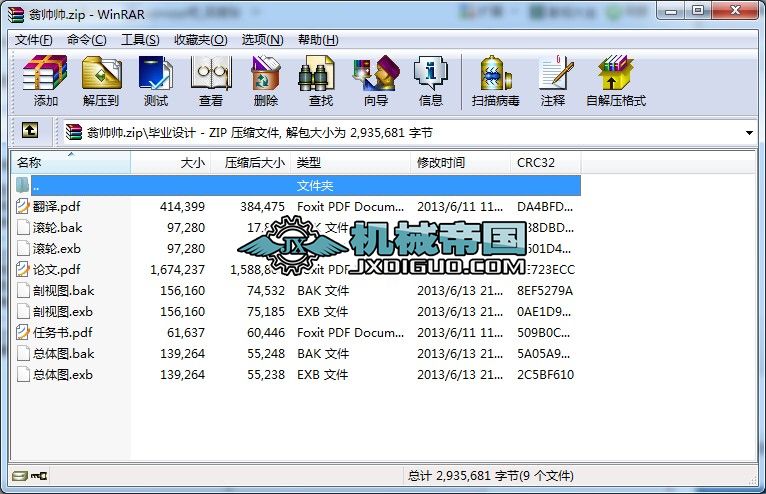Show archive 信息 (Info)

coord(431,82)
